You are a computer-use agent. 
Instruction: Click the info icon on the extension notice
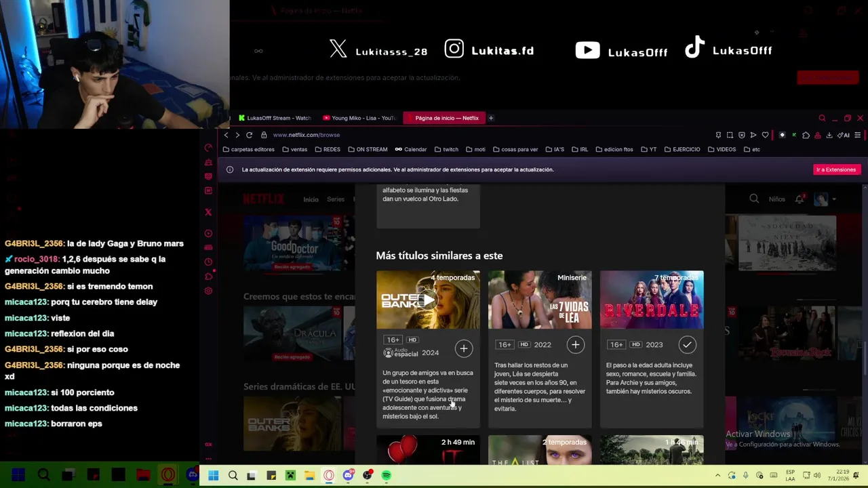tap(230, 169)
